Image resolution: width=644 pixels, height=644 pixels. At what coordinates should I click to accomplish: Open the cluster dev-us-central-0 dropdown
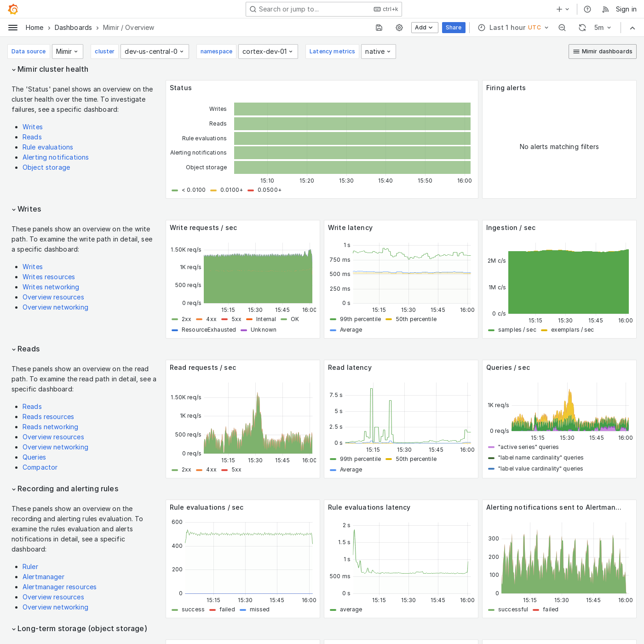pyautogui.click(x=155, y=52)
